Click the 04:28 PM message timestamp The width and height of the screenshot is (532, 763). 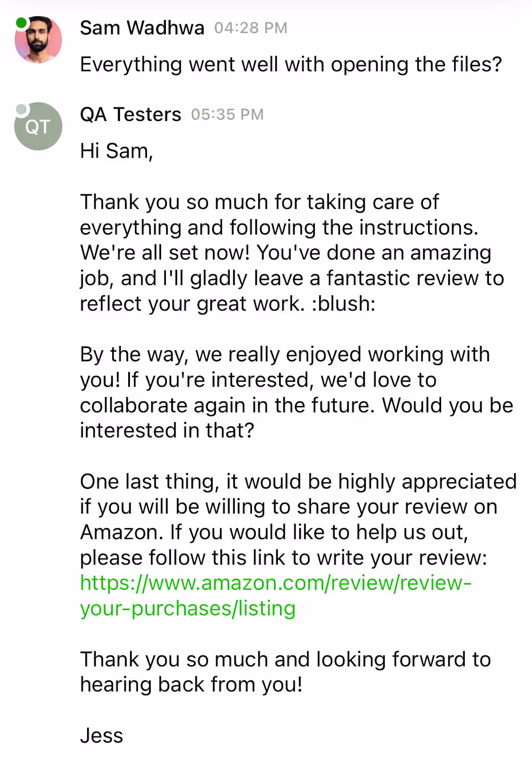[x=251, y=28]
